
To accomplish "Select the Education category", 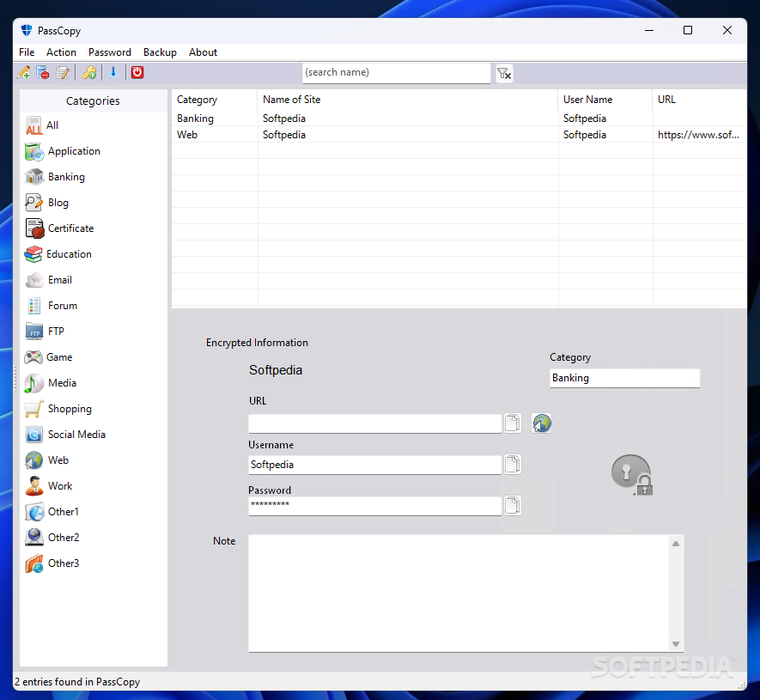I will tap(58, 254).
